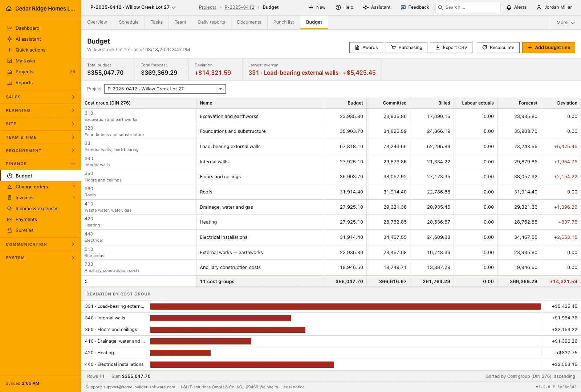Click the search magnifier icon
Screen dimensions: 581x392
tap(440, 7)
